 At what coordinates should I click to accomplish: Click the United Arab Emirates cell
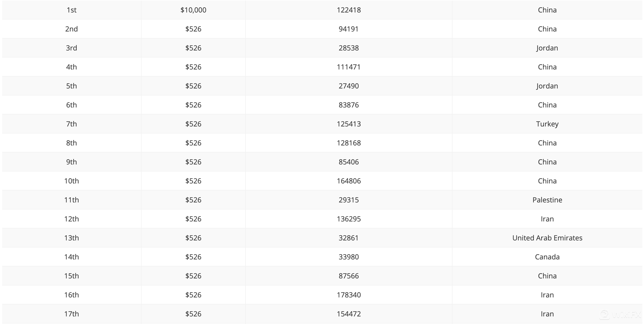tap(547, 238)
